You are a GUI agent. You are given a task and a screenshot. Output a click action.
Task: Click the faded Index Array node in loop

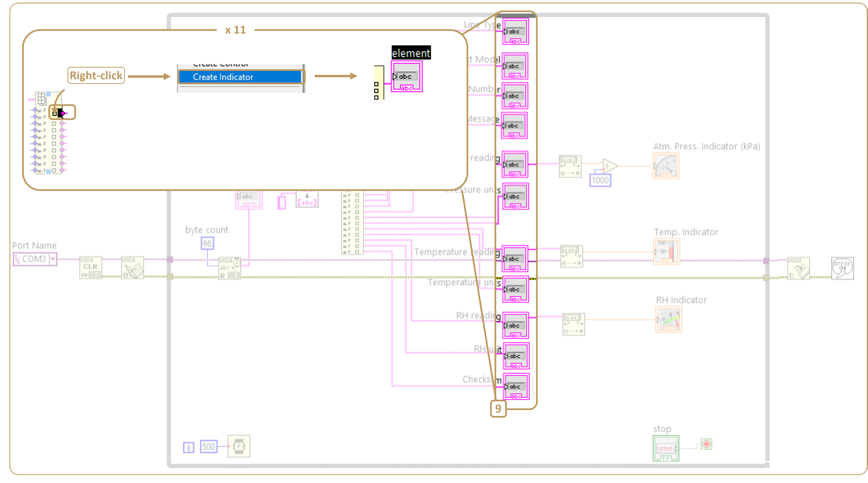coord(352,223)
